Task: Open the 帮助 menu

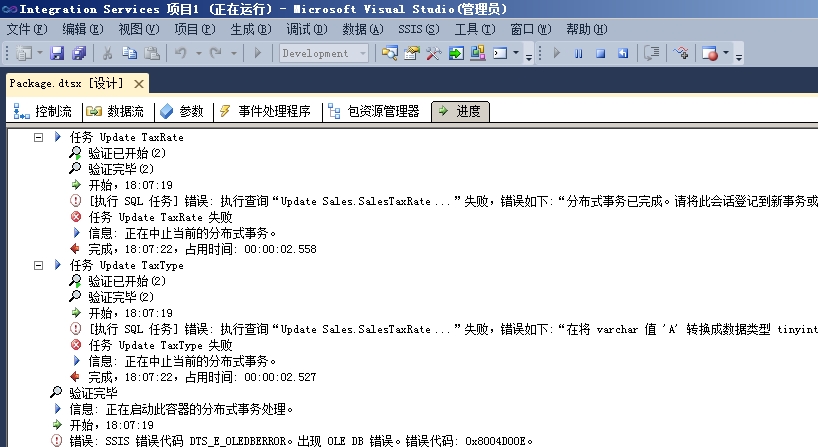Action: point(587,29)
